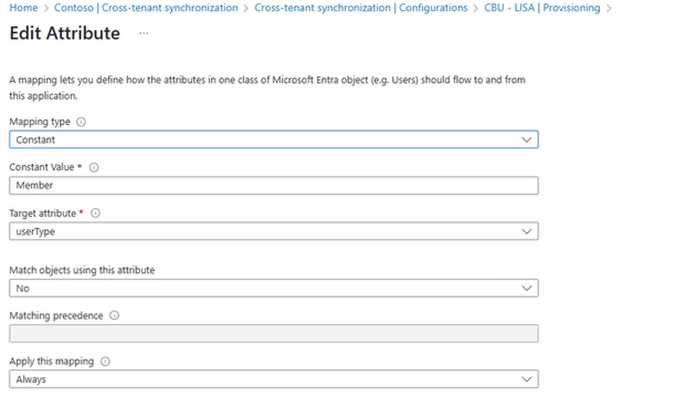This screenshot has width=696, height=416.
Task: Open the ellipsis menu next to Edit Attribute
Action: (x=144, y=33)
